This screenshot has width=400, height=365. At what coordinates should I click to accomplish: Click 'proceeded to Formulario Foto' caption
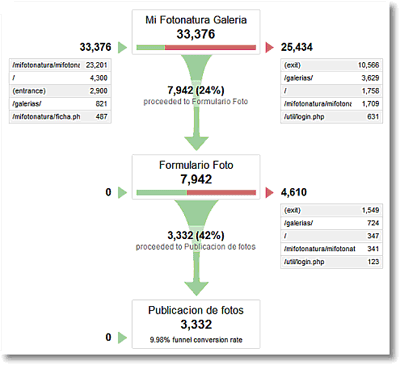tap(196, 102)
